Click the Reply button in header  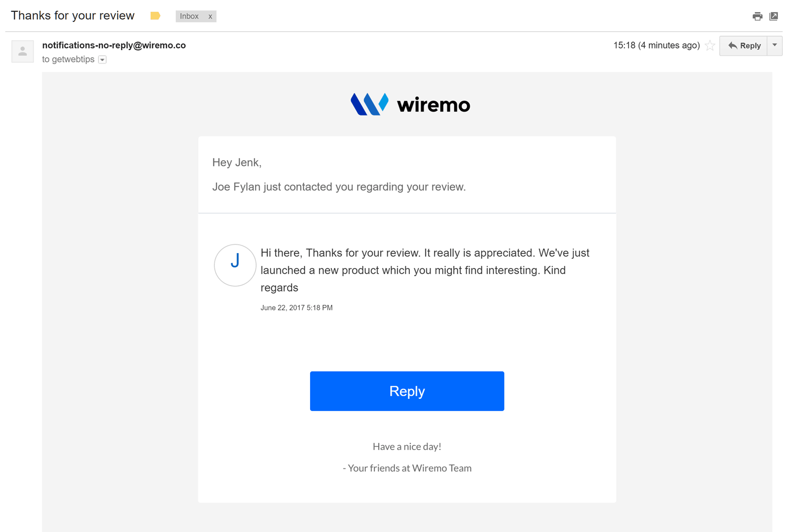pos(744,45)
